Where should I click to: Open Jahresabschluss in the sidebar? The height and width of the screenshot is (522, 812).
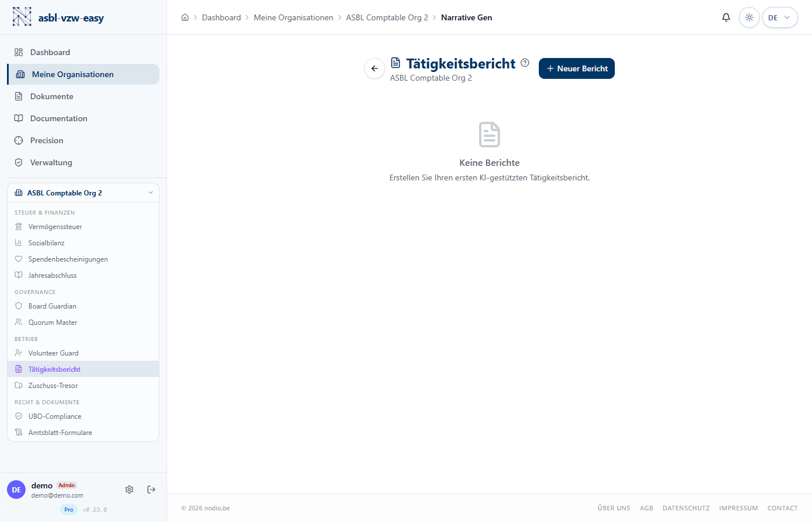point(83,275)
